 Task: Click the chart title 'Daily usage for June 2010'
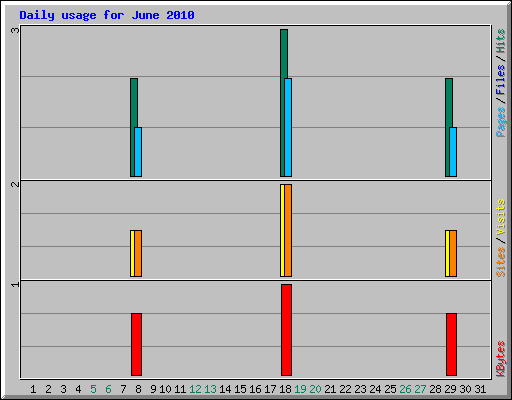pyautogui.click(x=107, y=15)
